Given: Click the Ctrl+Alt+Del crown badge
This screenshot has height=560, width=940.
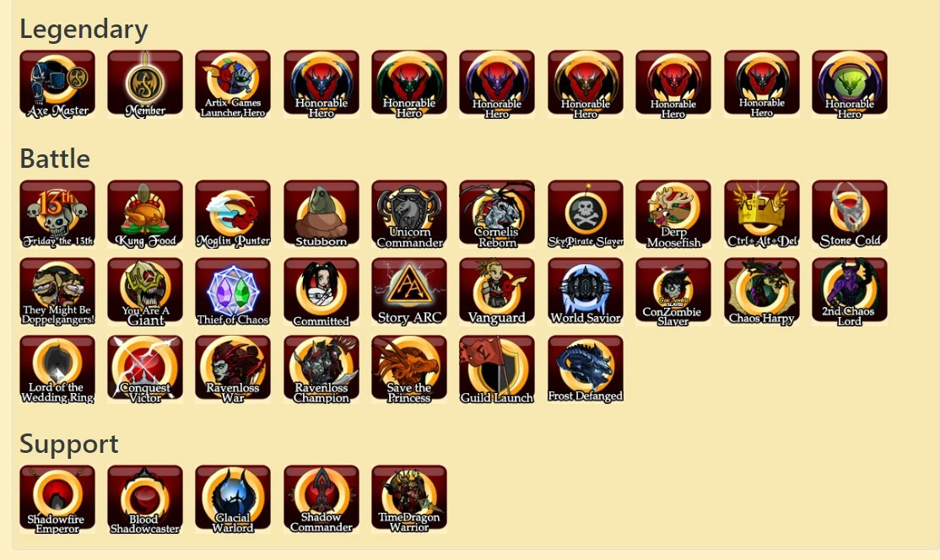Looking at the screenshot, I should click(761, 214).
